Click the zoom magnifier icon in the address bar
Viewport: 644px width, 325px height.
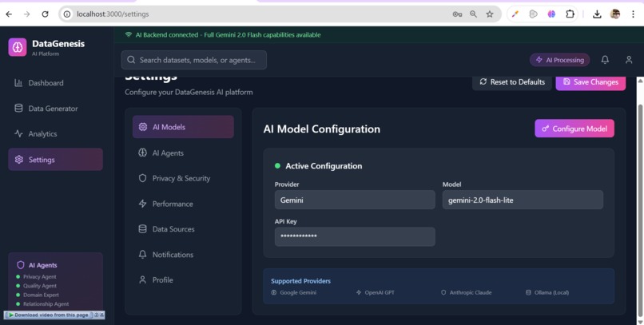pyautogui.click(x=473, y=14)
